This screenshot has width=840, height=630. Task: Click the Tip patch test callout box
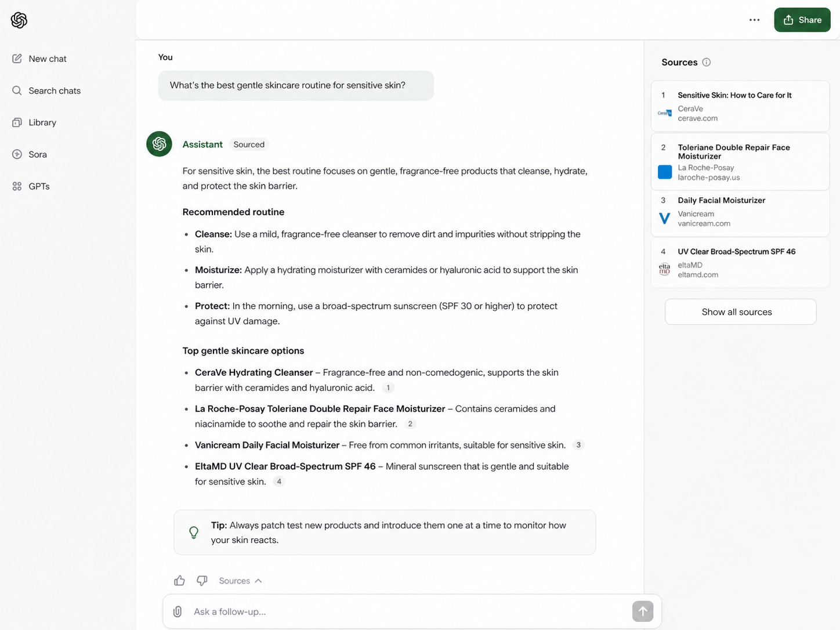(x=385, y=533)
